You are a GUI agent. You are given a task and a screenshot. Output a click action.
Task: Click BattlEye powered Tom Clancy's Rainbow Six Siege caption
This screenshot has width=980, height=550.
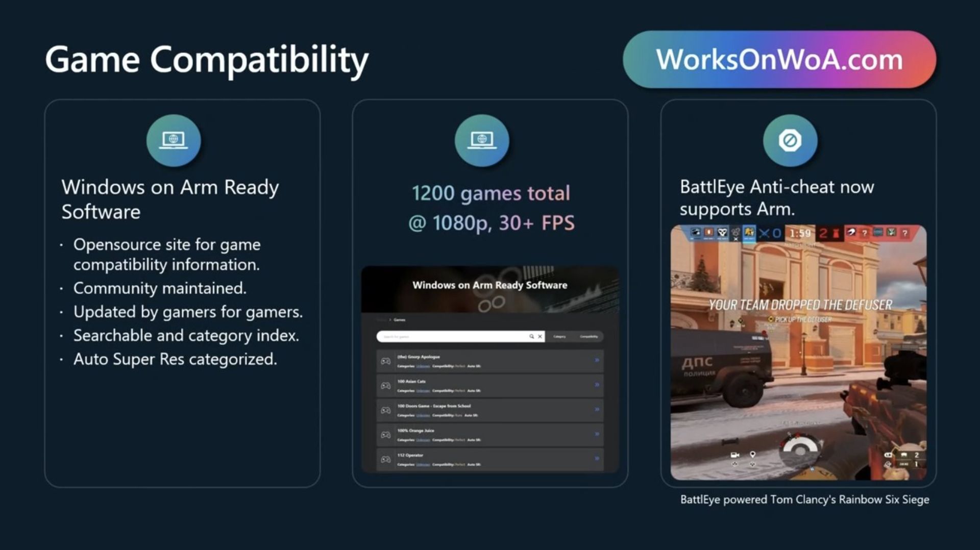804,500
